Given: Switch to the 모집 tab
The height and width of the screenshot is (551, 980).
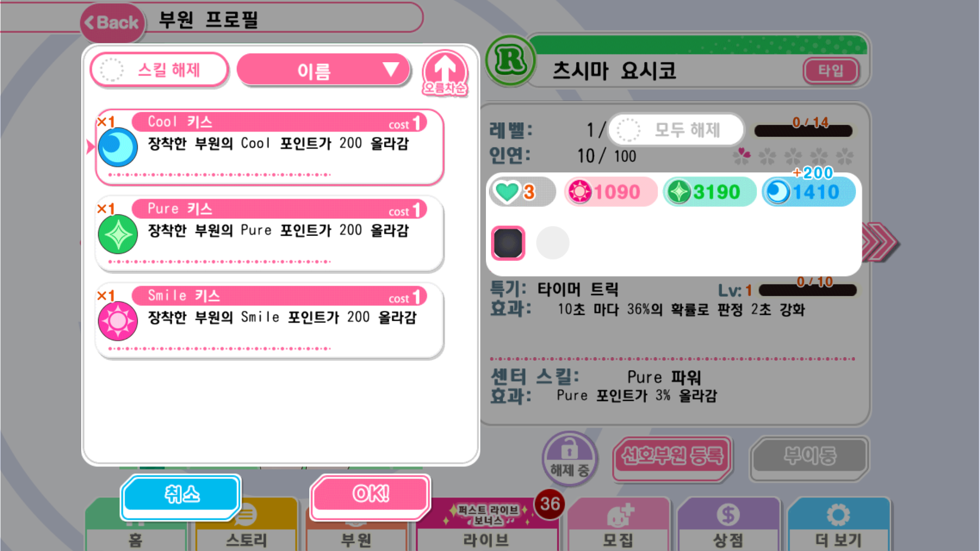Looking at the screenshot, I should [x=618, y=524].
